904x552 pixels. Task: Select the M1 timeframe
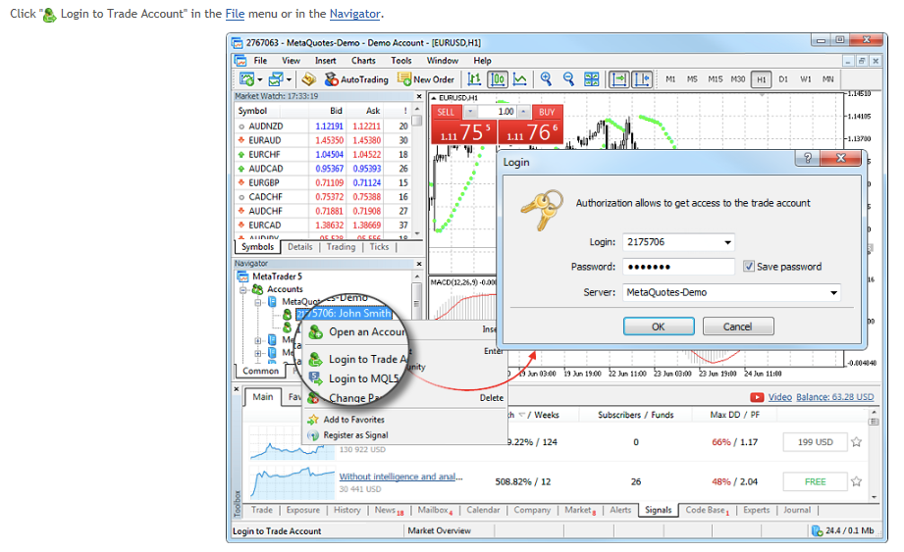coord(671,79)
